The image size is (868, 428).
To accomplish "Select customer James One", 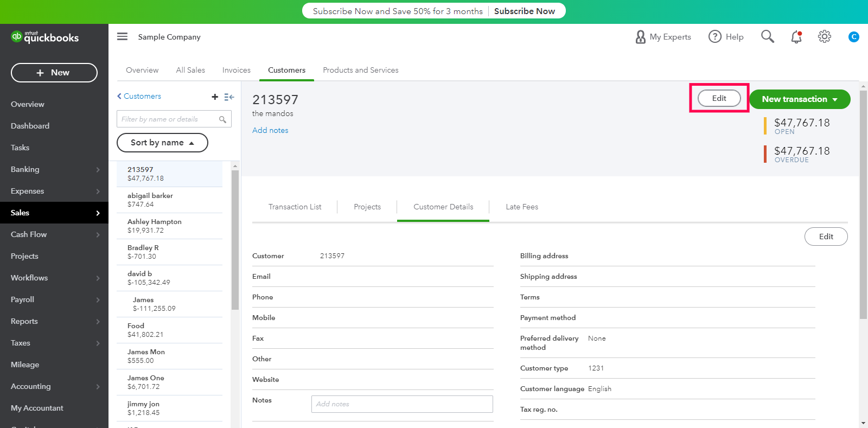I will point(169,382).
